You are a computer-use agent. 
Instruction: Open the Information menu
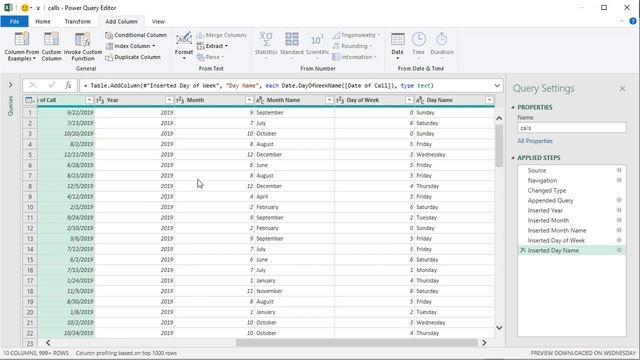[354, 57]
